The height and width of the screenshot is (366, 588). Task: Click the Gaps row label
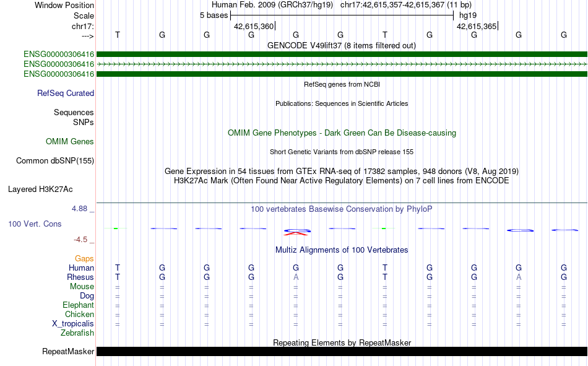pos(84,259)
